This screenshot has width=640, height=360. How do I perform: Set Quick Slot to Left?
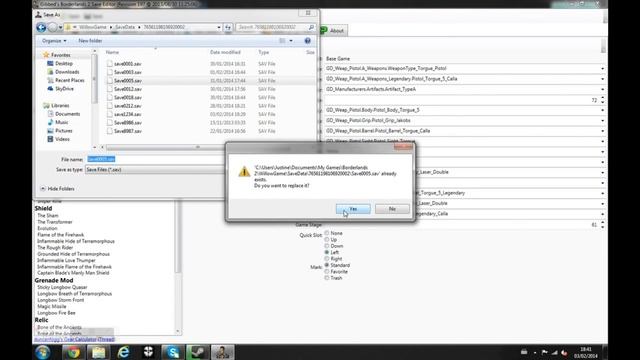331,252
